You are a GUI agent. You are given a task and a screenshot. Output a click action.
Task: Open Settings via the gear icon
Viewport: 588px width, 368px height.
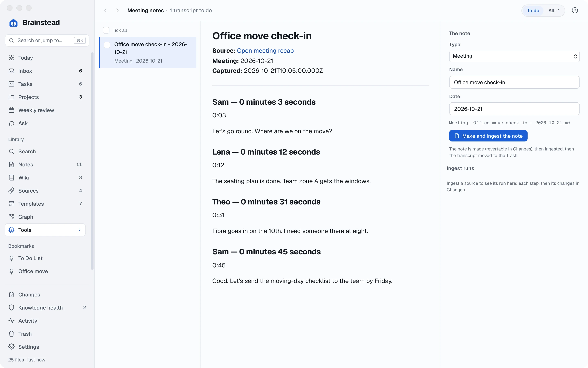coord(11,347)
